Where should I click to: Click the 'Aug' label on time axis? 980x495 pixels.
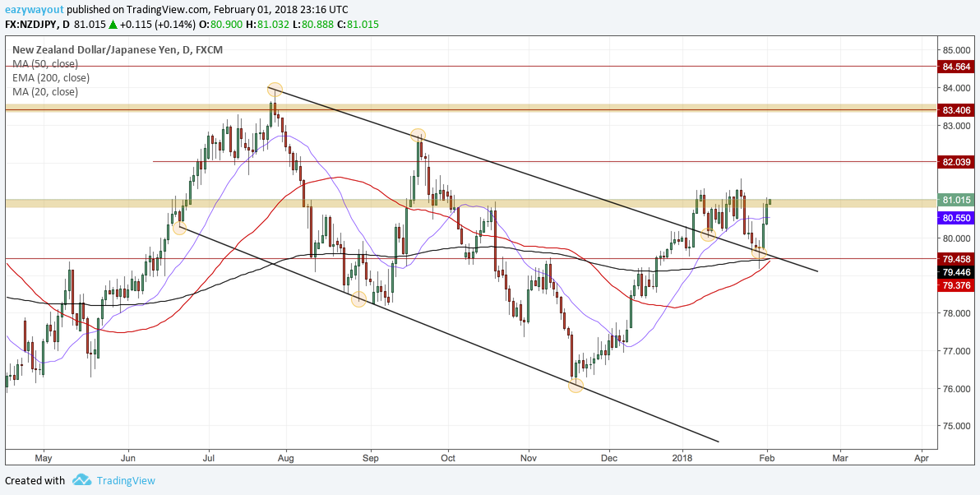coord(285,458)
